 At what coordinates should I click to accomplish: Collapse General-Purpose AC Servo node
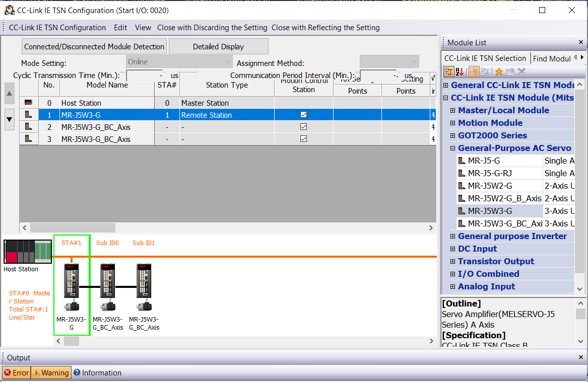pyautogui.click(x=452, y=148)
